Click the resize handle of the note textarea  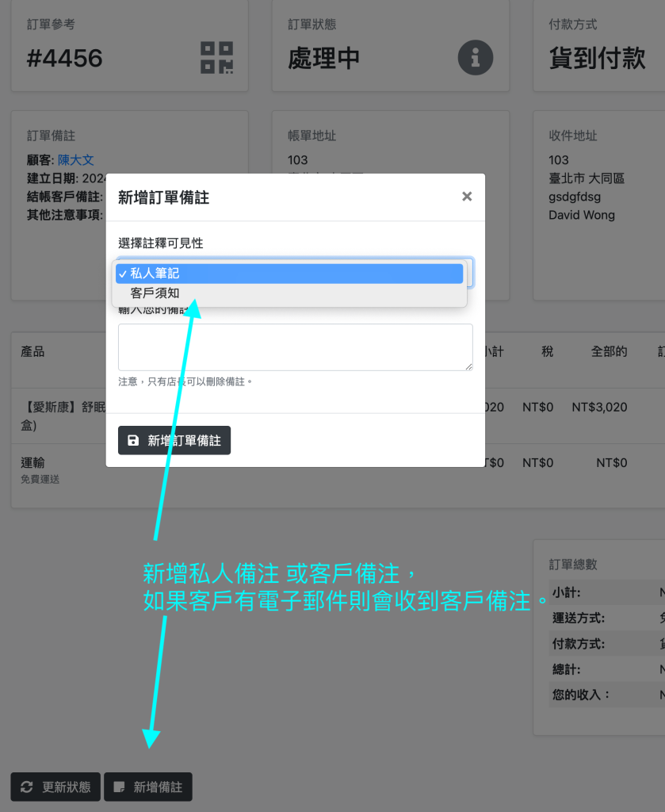(468, 366)
